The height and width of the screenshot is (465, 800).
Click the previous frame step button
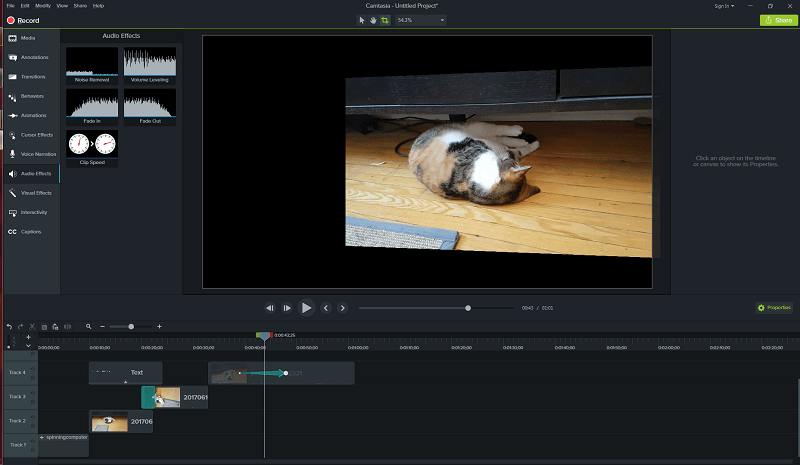270,308
